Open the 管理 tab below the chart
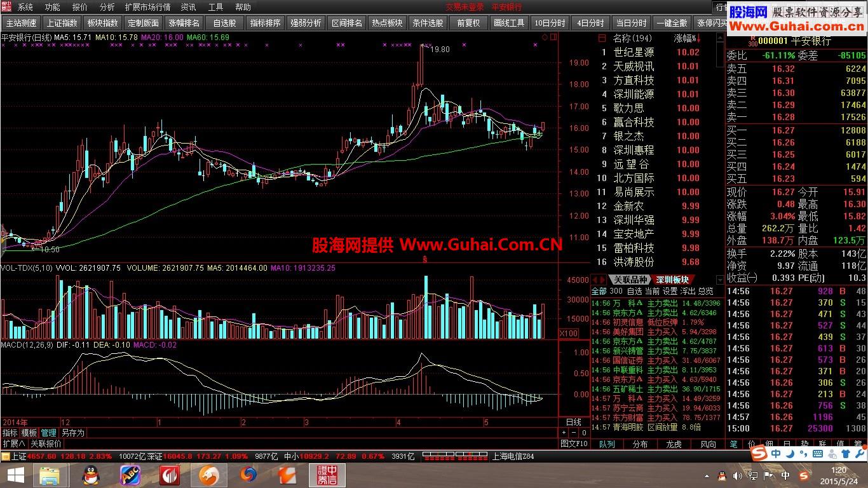The height and width of the screenshot is (488, 868). 49,433
